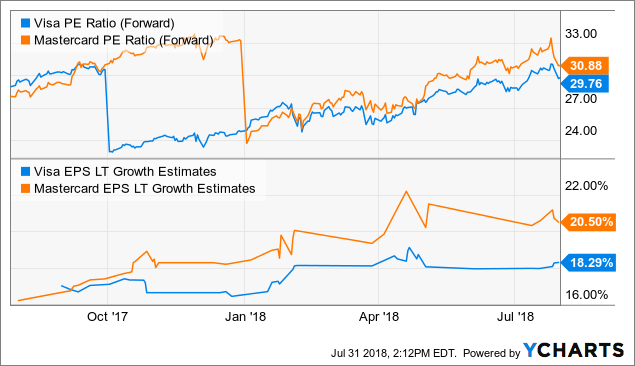Click the 33.00 y-axis label
Viewport: 635px width, 366px height.
coord(581,34)
